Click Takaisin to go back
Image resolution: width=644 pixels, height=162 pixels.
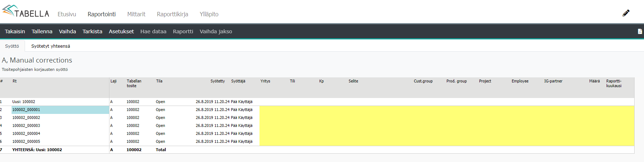click(x=15, y=31)
